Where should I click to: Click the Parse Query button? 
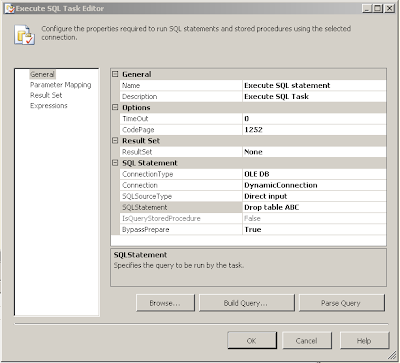(342, 303)
